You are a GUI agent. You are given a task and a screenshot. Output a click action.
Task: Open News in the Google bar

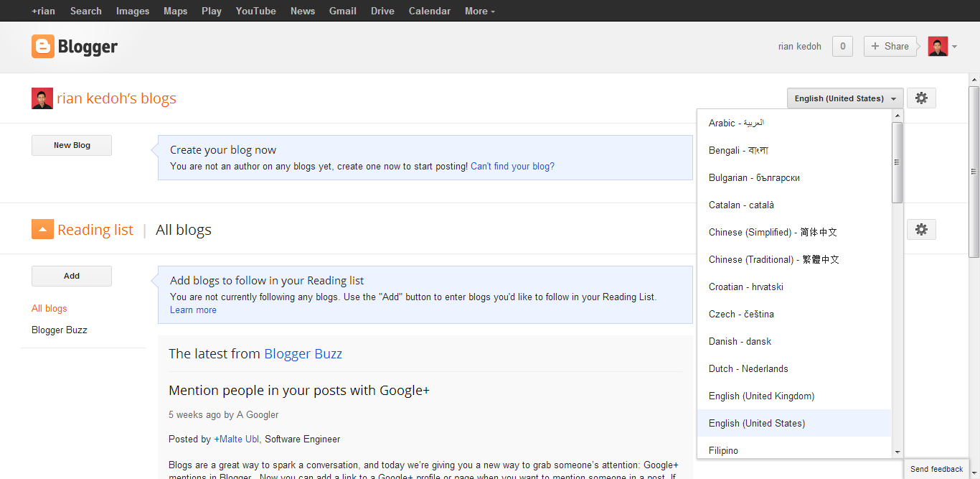pyautogui.click(x=303, y=11)
